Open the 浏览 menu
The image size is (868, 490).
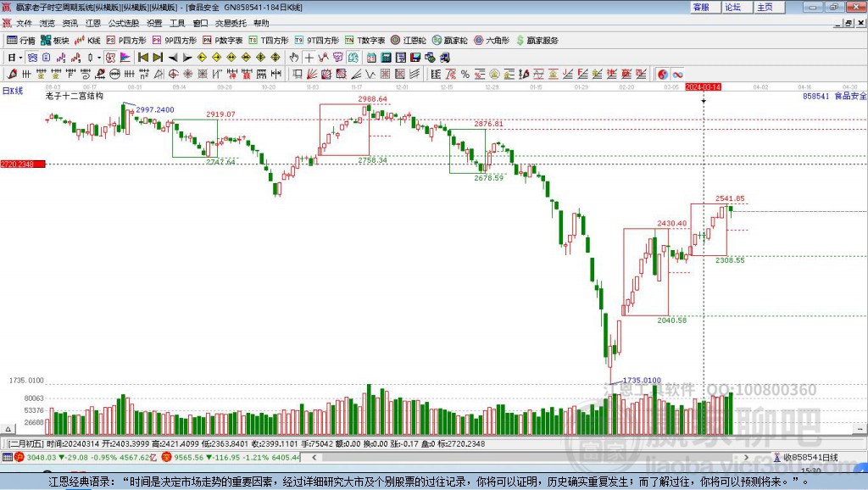pos(47,23)
